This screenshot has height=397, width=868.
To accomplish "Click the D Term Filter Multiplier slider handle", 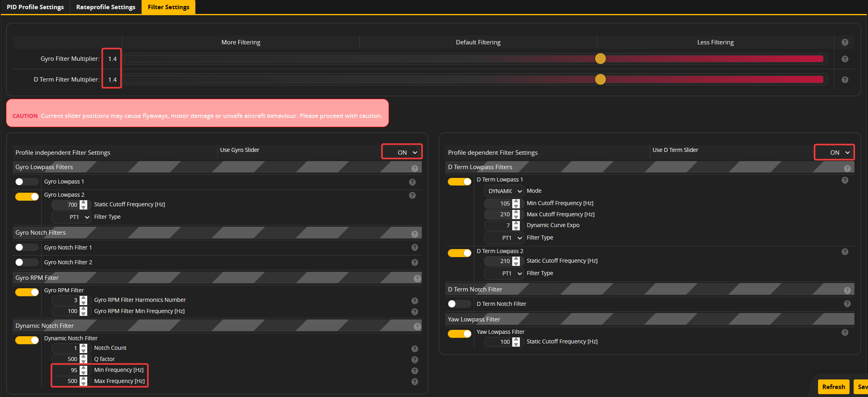I will (x=600, y=80).
